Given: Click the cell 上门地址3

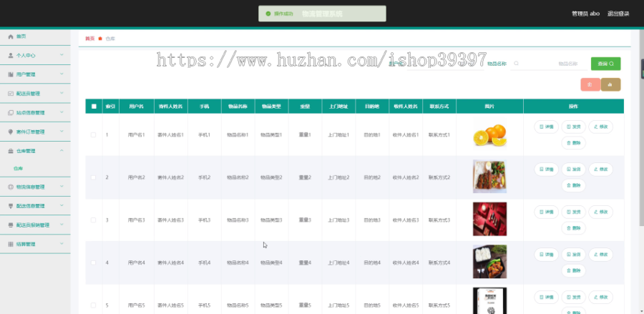Looking at the screenshot, I should click(x=338, y=220).
